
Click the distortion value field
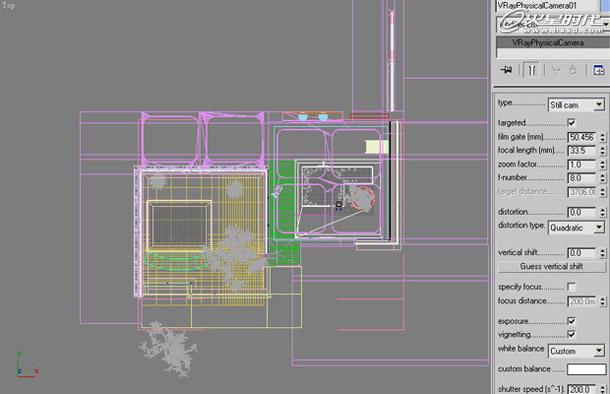click(x=582, y=212)
